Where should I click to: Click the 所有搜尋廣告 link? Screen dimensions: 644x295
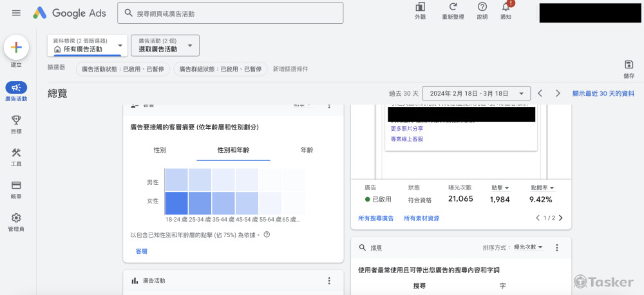(376, 218)
